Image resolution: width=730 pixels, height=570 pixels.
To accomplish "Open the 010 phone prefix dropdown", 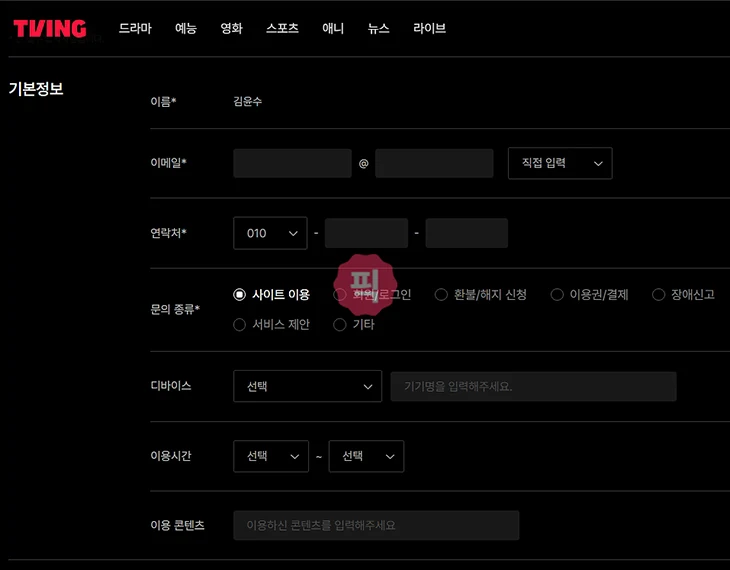I will point(270,233).
